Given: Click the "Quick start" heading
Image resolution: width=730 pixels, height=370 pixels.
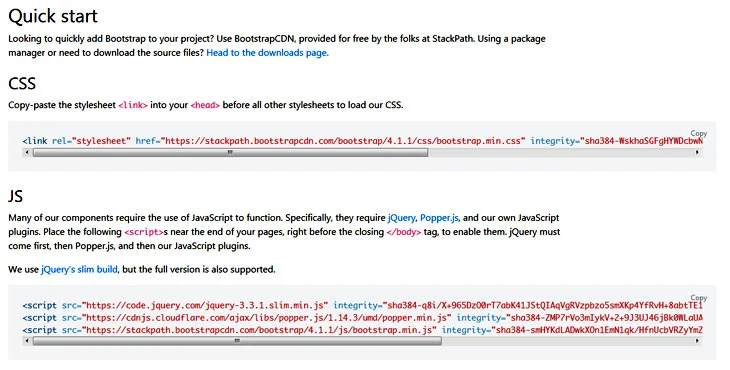Looking at the screenshot, I should coord(53,16).
